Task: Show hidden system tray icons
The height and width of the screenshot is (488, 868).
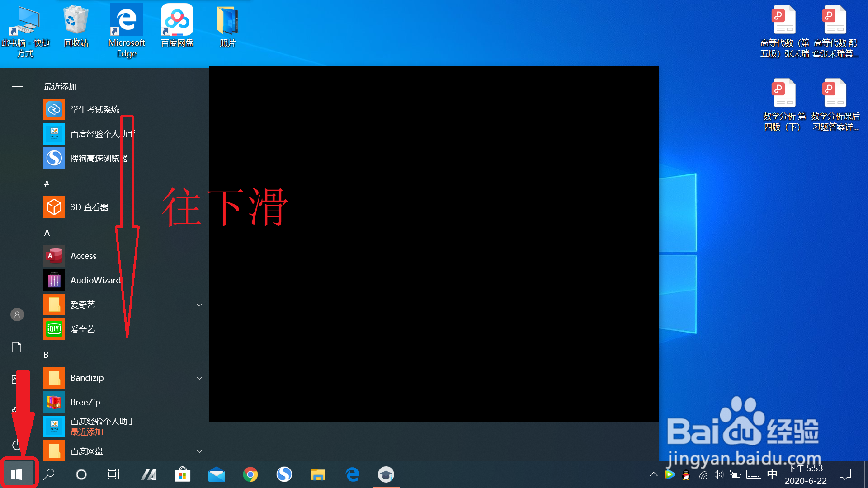Action: pos(653,474)
